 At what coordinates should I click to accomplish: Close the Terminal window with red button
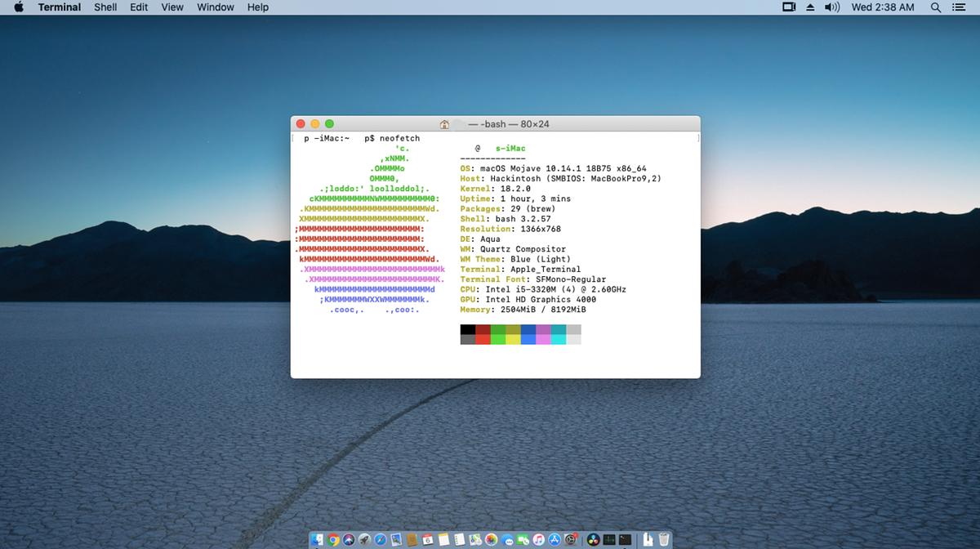(301, 124)
